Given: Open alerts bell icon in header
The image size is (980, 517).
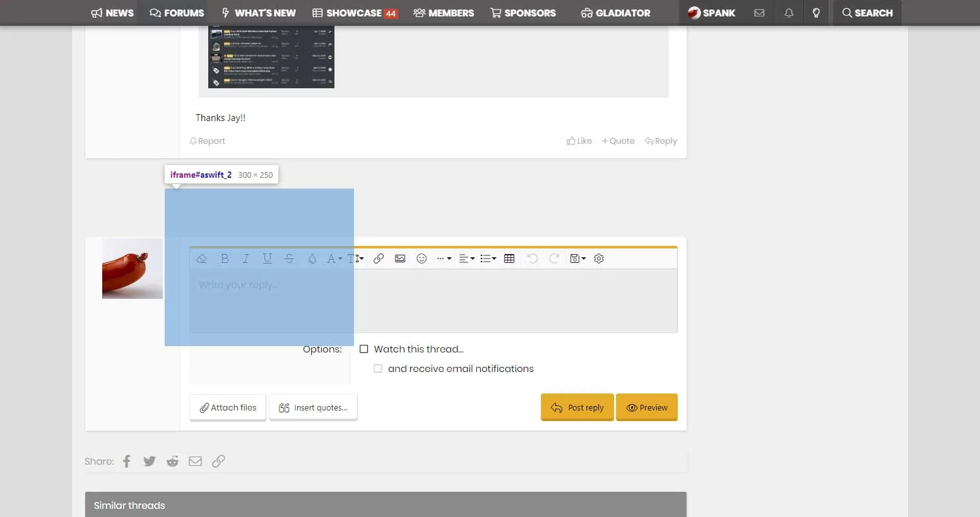Looking at the screenshot, I should [789, 13].
